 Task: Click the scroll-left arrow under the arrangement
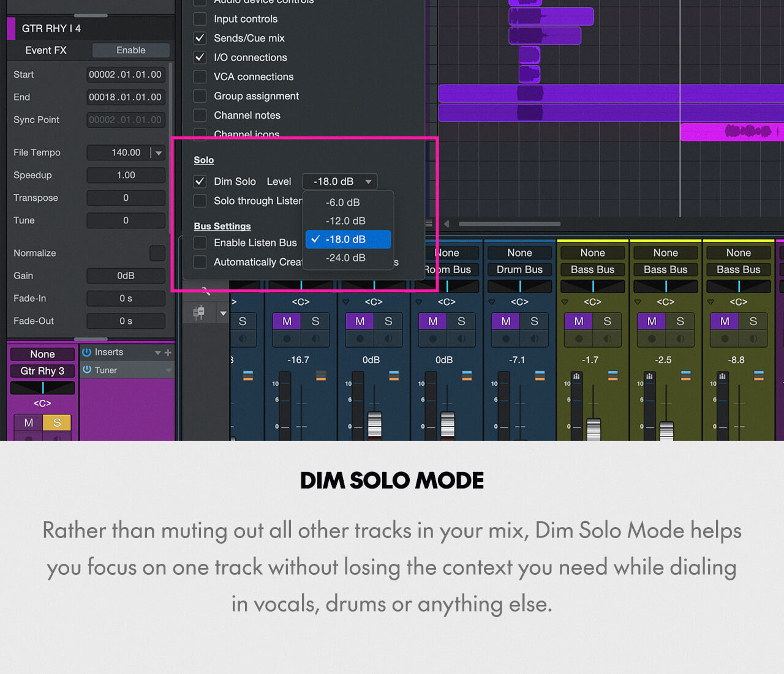coord(447,223)
